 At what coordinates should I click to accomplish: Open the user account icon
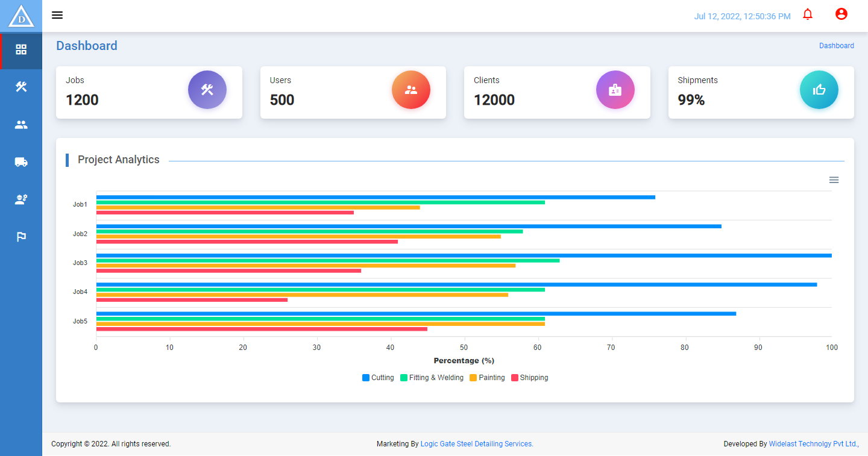click(x=841, y=14)
